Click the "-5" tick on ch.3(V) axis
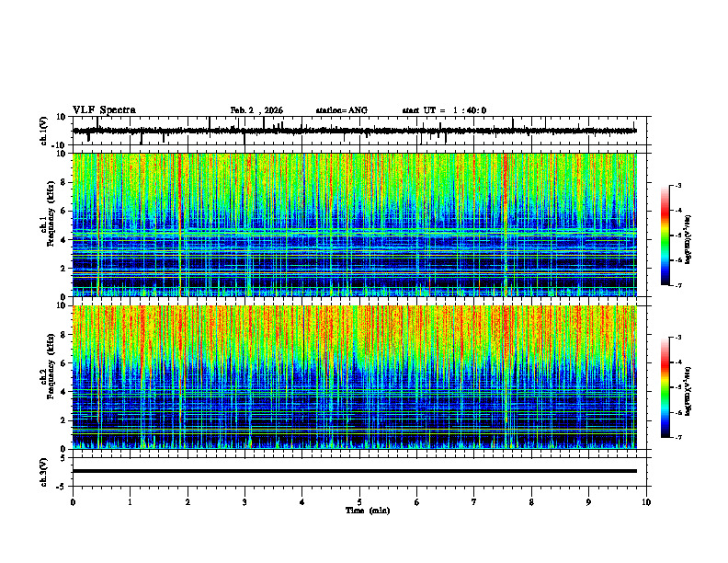Image resolution: width=728 pixels, height=563 pixels. click(63, 487)
